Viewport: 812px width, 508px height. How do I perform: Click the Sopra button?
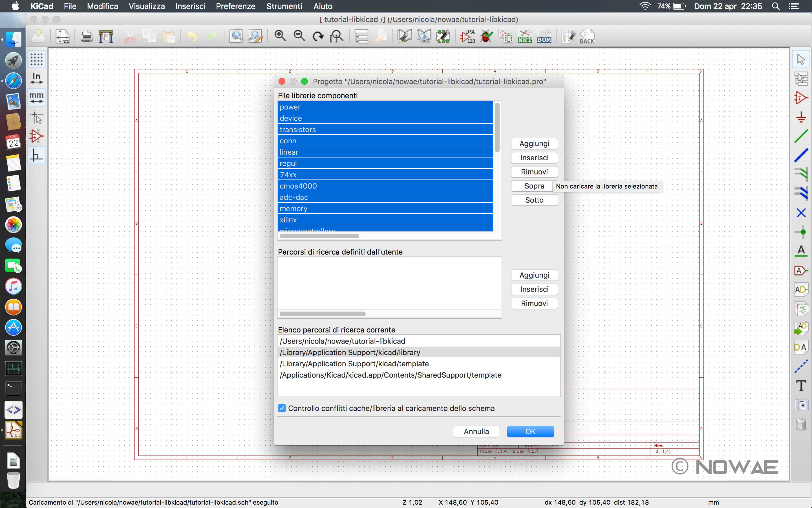pyautogui.click(x=534, y=186)
